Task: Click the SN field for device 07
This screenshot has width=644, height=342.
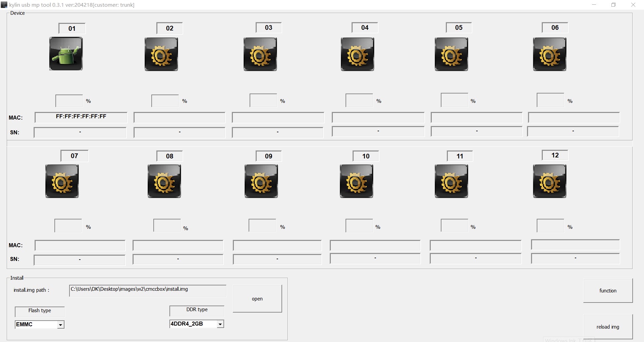Action: click(x=79, y=260)
